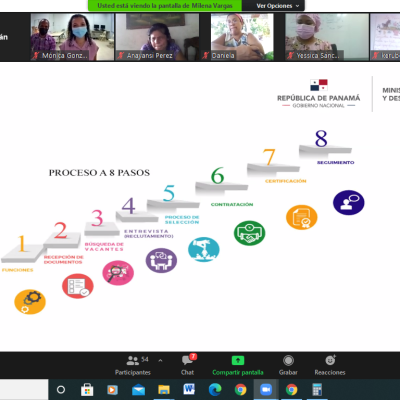400x400 pixels.
Task: Open Calculator from the taskbar
Action: [x=317, y=389]
